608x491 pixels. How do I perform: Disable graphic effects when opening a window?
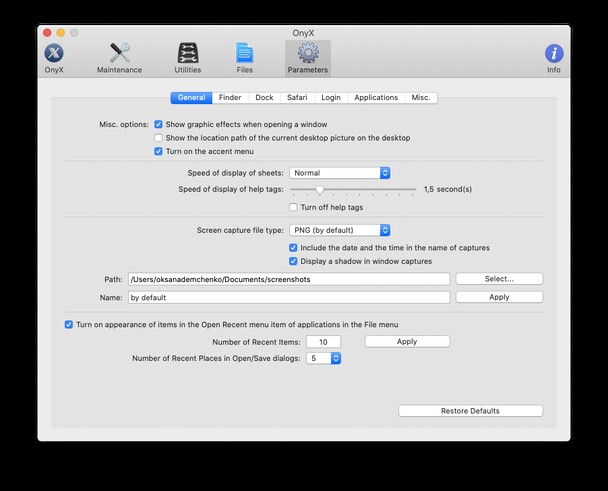pos(158,124)
